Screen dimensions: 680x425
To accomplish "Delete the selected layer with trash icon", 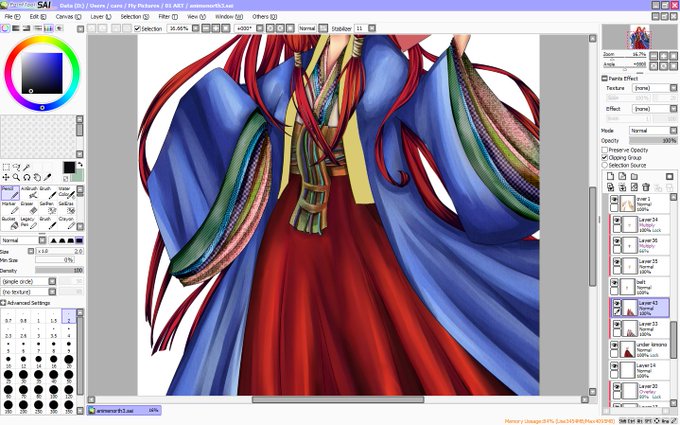I will 646,187.
